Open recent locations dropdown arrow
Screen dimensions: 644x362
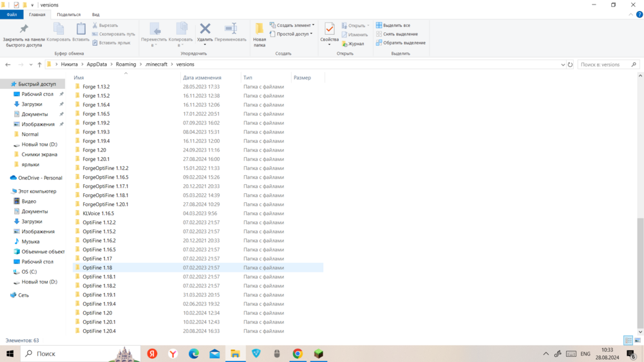(31, 64)
